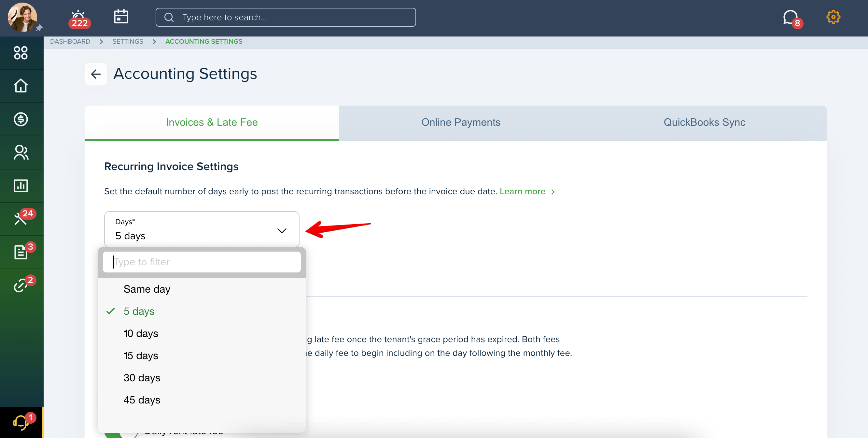Open the Learn more link
Image resolution: width=868 pixels, height=438 pixels.
coord(527,192)
